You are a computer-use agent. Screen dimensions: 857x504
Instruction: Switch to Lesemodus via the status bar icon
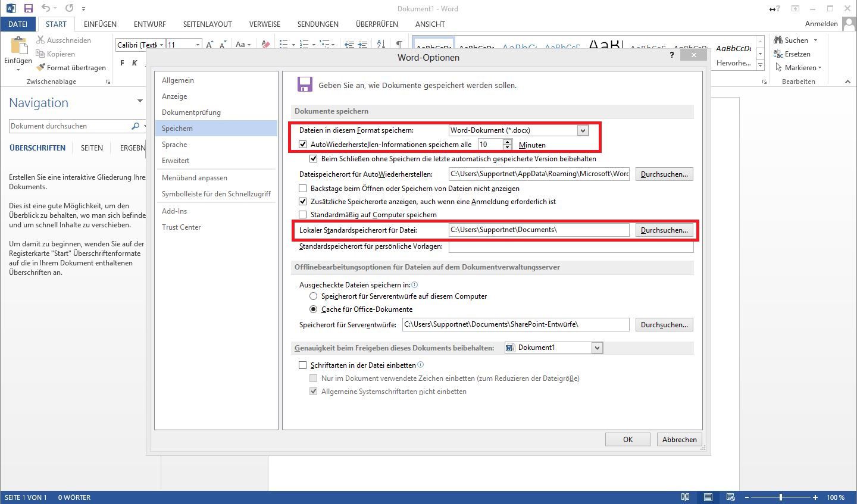coord(684,497)
